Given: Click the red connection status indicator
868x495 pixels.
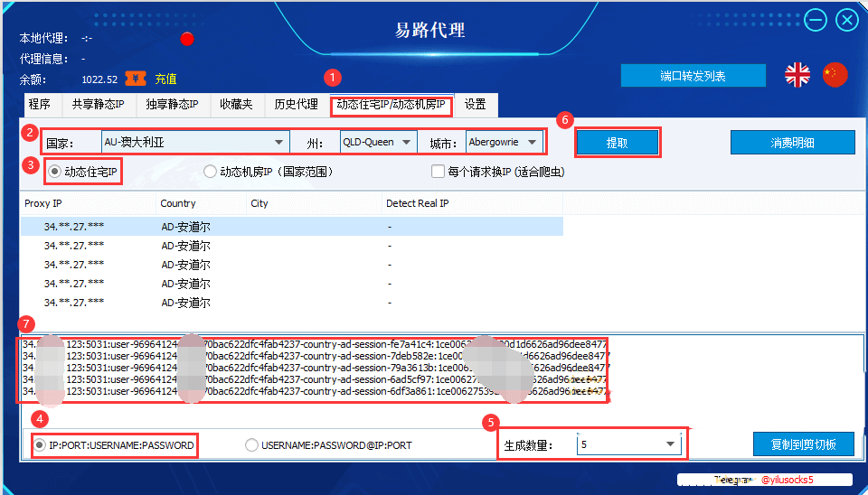Looking at the screenshot, I should point(187,39).
